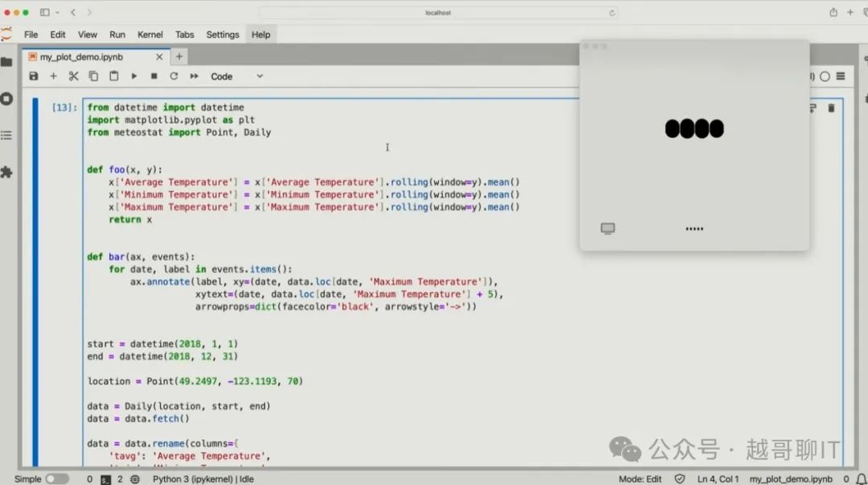Image resolution: width=868 pixels, height=485 pixels.
Task: Click the Jupyter logo icon
Action: [x=6, y=35]
